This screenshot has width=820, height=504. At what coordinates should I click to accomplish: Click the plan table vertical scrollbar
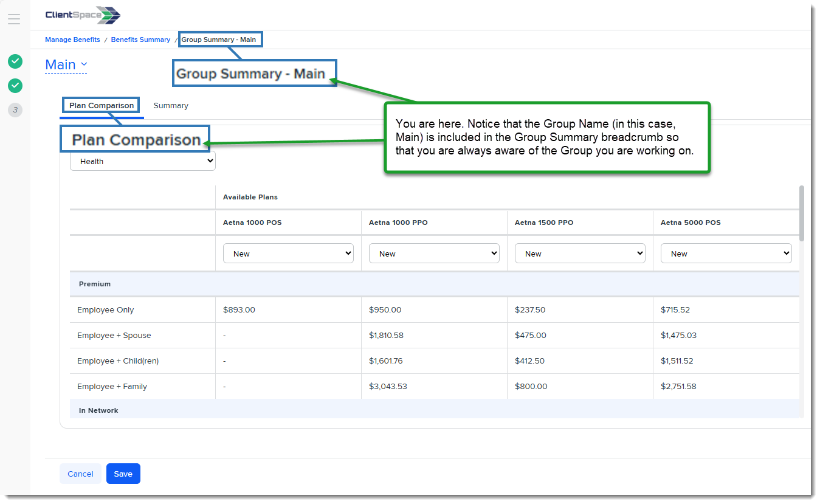[801, 213]
